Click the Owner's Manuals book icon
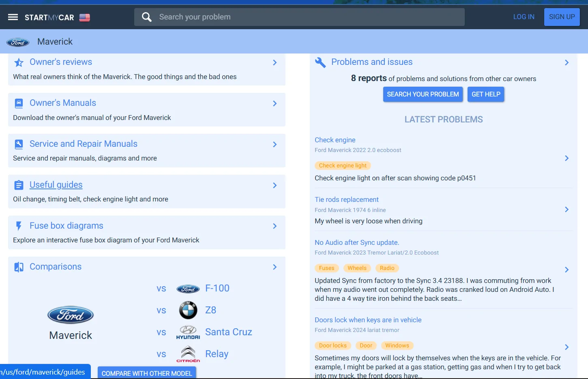588x379 pixels. point(19,103)
